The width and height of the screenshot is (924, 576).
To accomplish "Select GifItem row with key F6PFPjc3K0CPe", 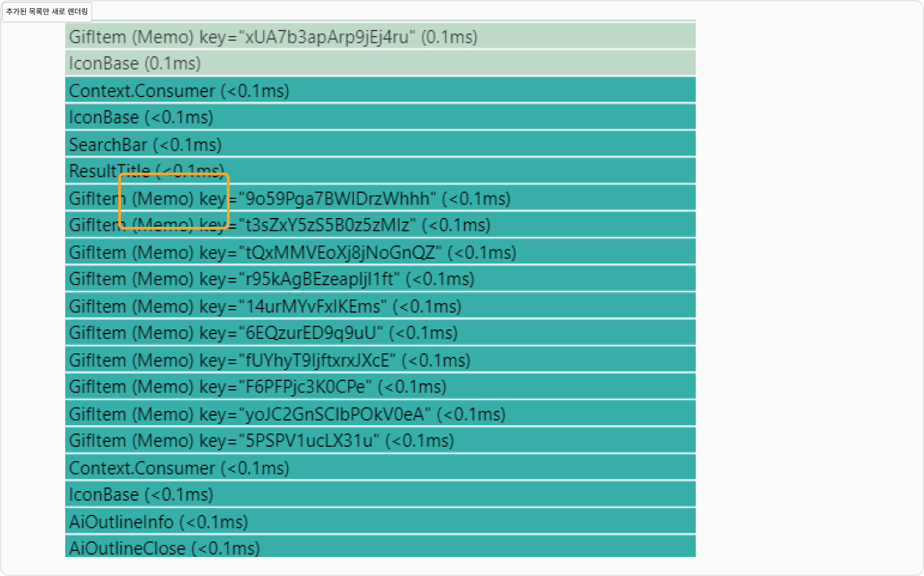I will tap(380, 386).
